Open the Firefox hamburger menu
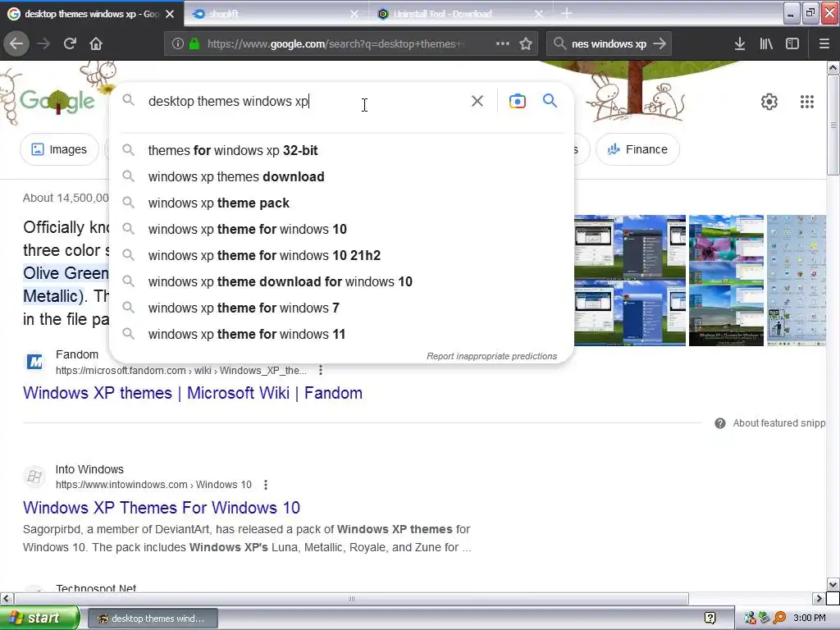 824,44
